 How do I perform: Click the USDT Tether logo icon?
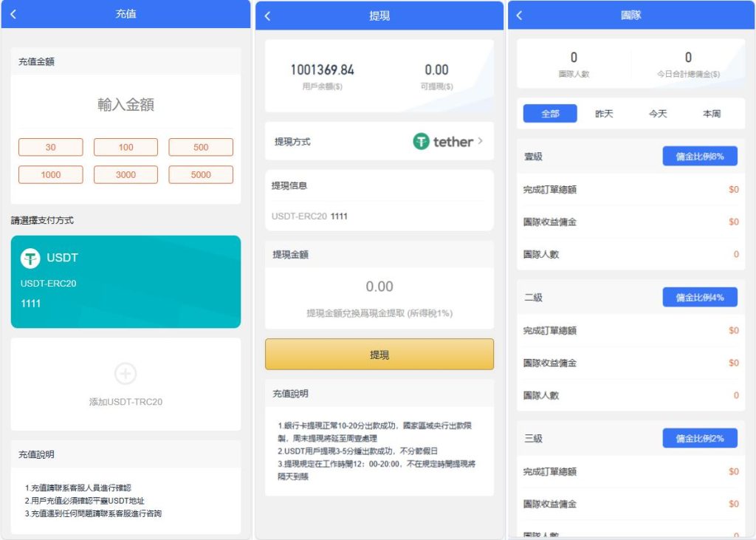tap(30, 258)
